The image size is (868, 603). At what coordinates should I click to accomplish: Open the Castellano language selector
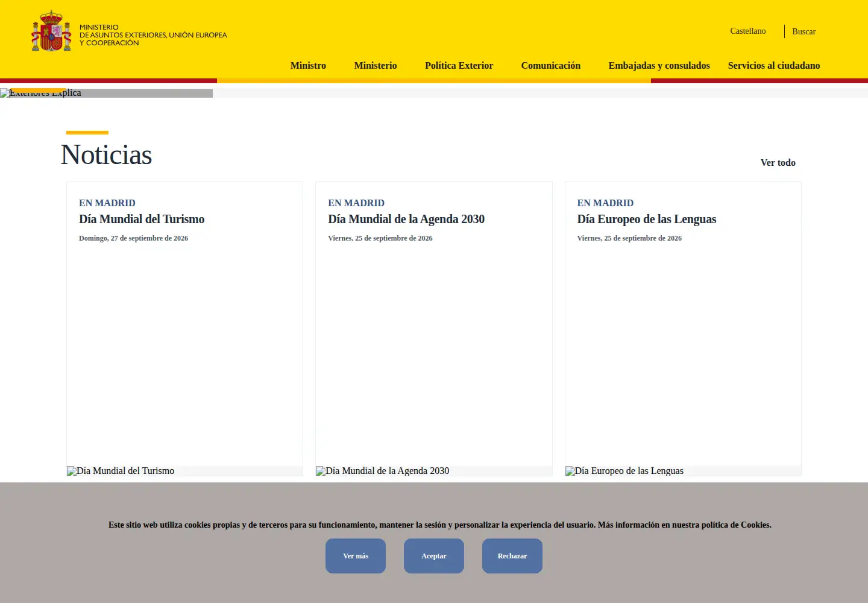coord(748,31)
